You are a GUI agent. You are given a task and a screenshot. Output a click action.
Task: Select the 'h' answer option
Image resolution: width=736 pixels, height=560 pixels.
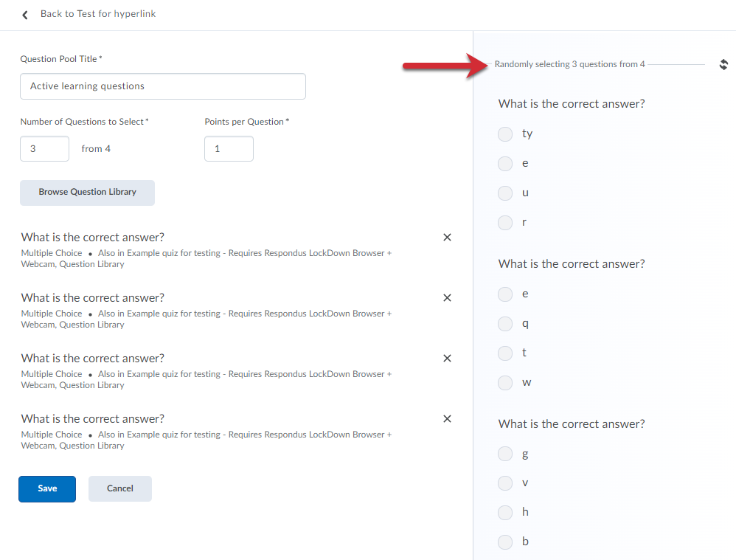click(505, 512)
